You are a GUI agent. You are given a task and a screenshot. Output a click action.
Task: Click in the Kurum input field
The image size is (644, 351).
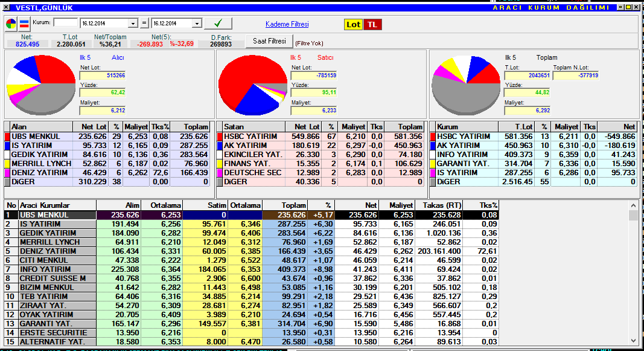(66, 23)
